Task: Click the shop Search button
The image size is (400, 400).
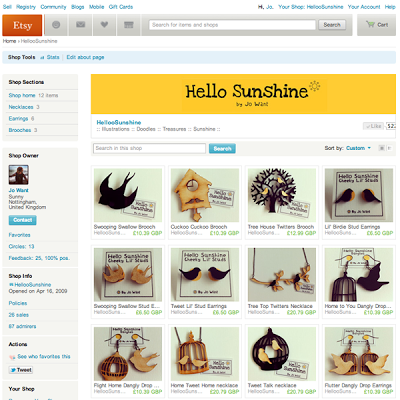Action: (x=222, y=149)
